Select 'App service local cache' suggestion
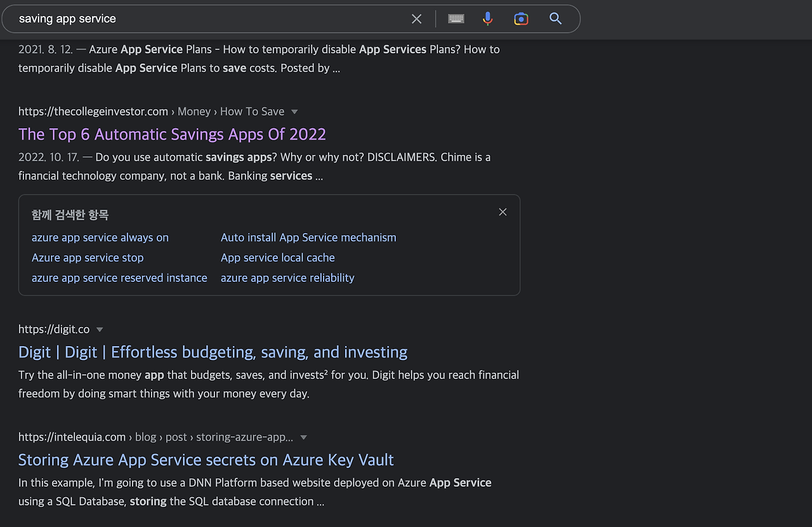Screen dimensions: 812x527 [278, 258]
